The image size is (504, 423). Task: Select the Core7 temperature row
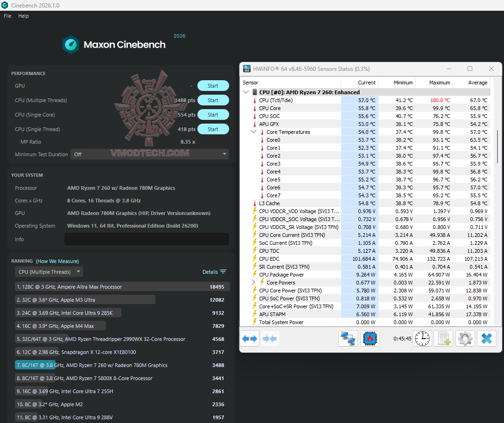366,195
